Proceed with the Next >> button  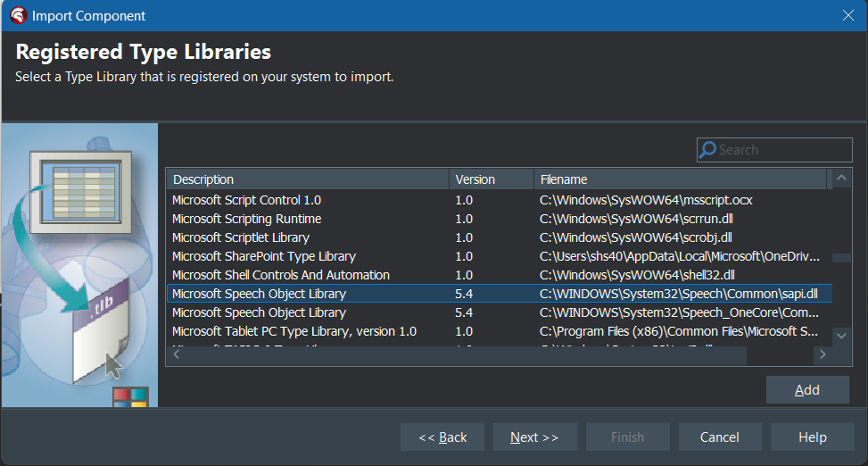pyautogui.click(x=534, y=437)
